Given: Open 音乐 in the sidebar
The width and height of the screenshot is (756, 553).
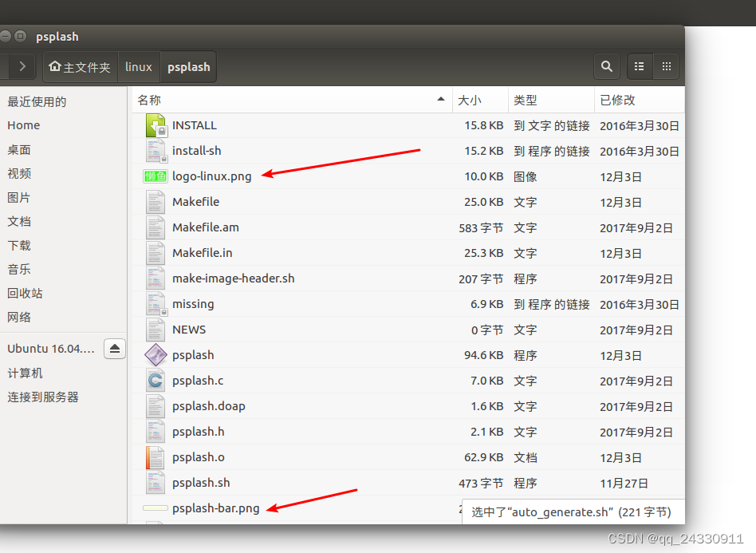Looking at the screenshot, I should [19, 269].
